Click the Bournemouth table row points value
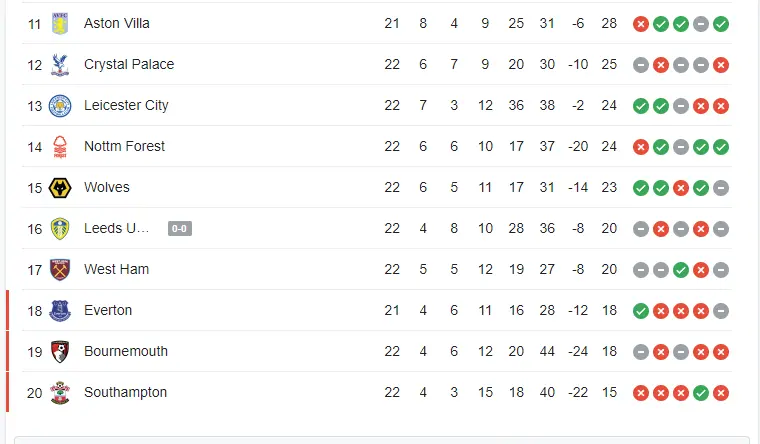 (608, 351)
